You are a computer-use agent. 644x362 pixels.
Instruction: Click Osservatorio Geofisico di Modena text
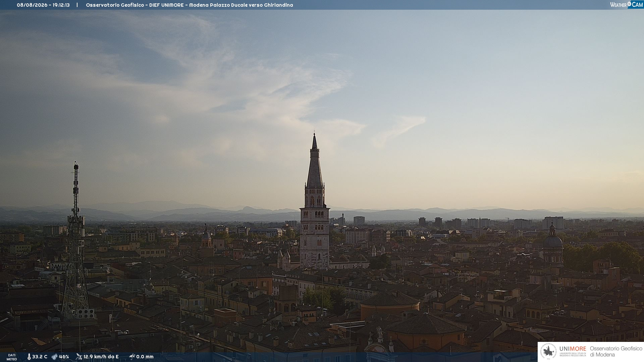pos(616,352)
